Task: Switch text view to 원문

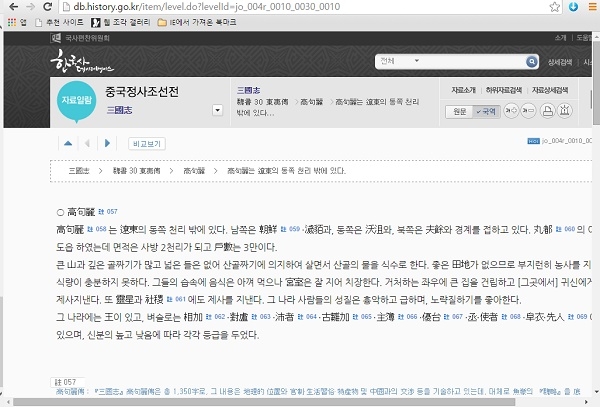Action: click(x=459, y=111)
